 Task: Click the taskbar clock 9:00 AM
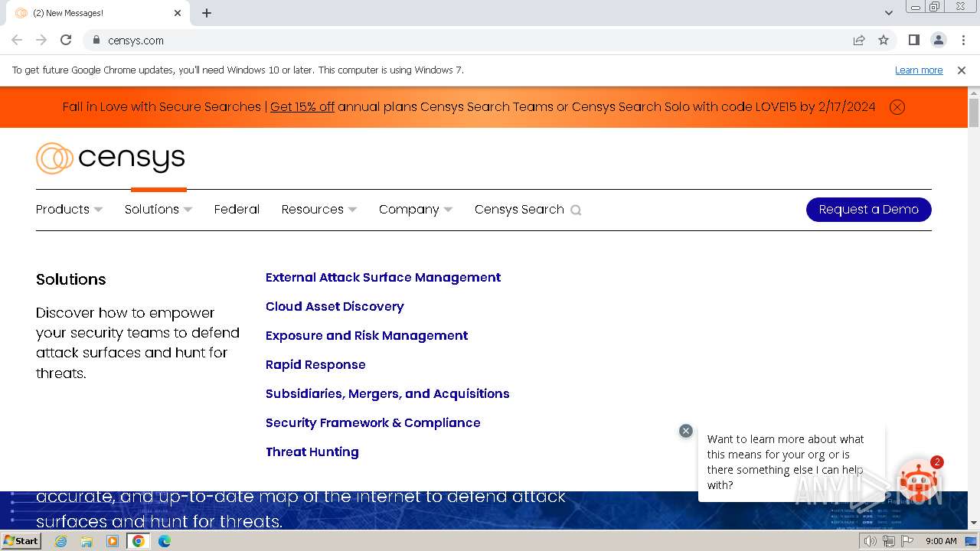941,541
